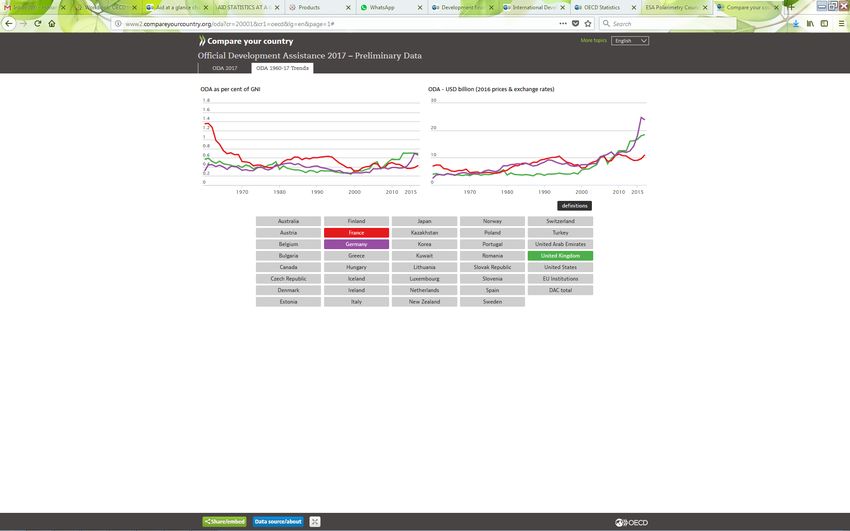Switch to the Products browser tab
The image size is (850, 531).
[320, 8]
